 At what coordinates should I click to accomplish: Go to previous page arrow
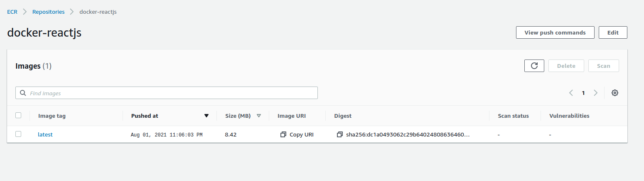pyautogui.click(x=571, y=93)
